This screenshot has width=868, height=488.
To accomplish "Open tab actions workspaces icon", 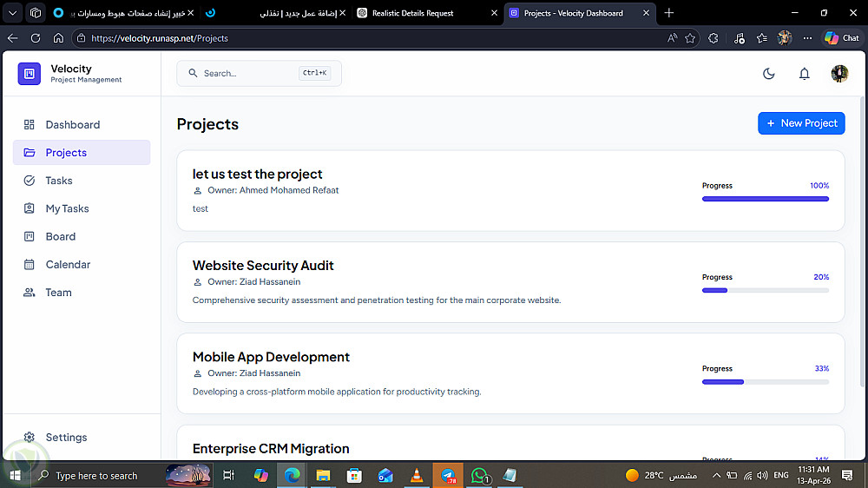I will (x=36, y=13).
